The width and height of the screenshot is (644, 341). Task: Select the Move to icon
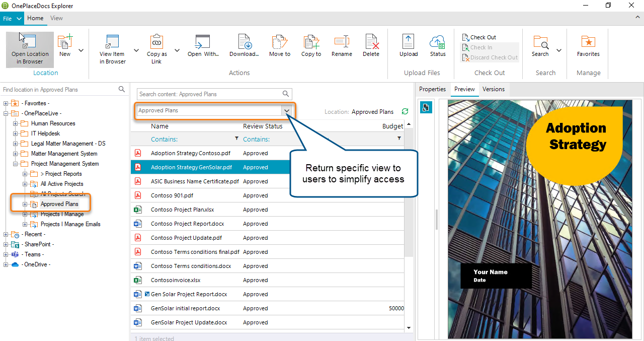coord(279,42)
